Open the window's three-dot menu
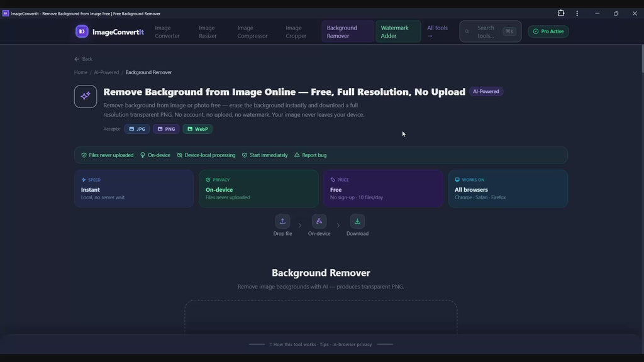The height and width of the screenshot is (362, 644). coord(577,13)
